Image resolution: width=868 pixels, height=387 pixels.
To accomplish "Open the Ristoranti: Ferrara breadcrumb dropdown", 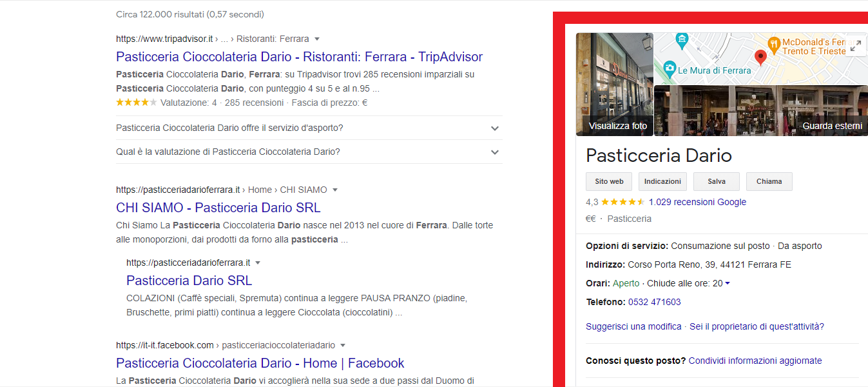I will pos(316,38).
